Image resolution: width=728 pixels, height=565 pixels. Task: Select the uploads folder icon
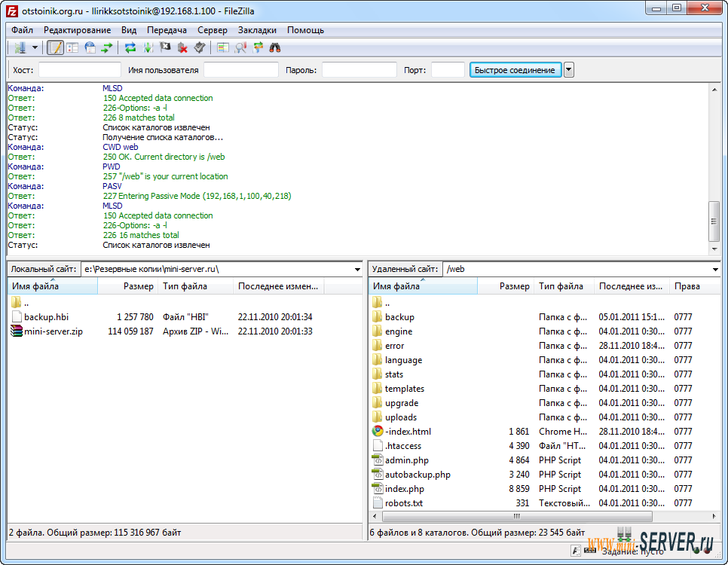coord(378,417)
